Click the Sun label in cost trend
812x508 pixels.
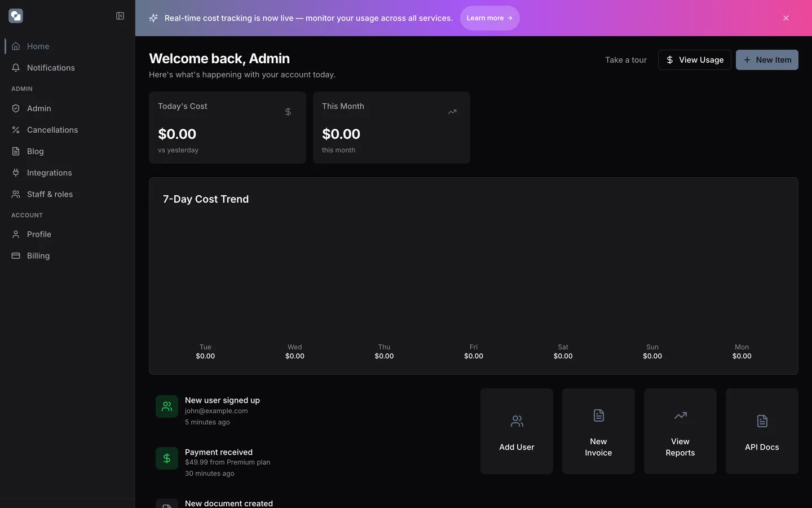coord(652,347)
